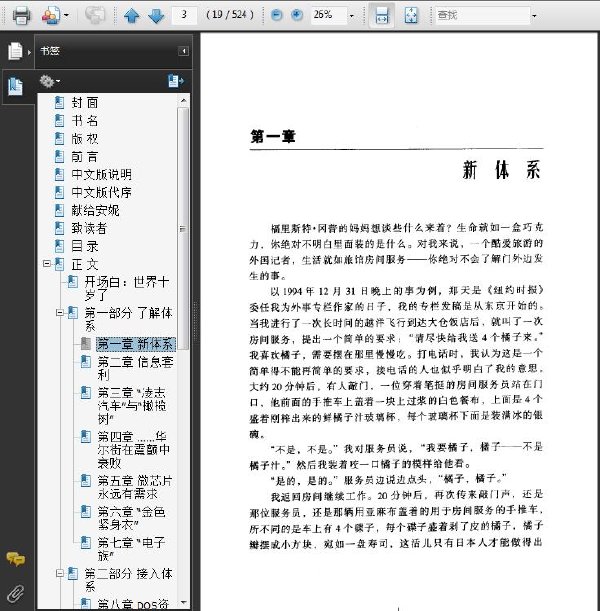Click the Print icon in the toolbar
Viewport: 600px width, 611px height.
tap(21, 16)
